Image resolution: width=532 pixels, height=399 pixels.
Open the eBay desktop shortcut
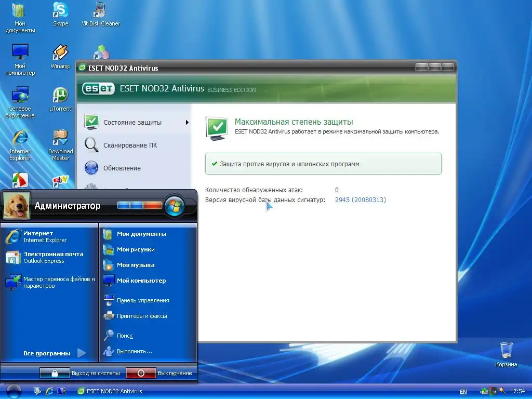(x=60, y=181)
